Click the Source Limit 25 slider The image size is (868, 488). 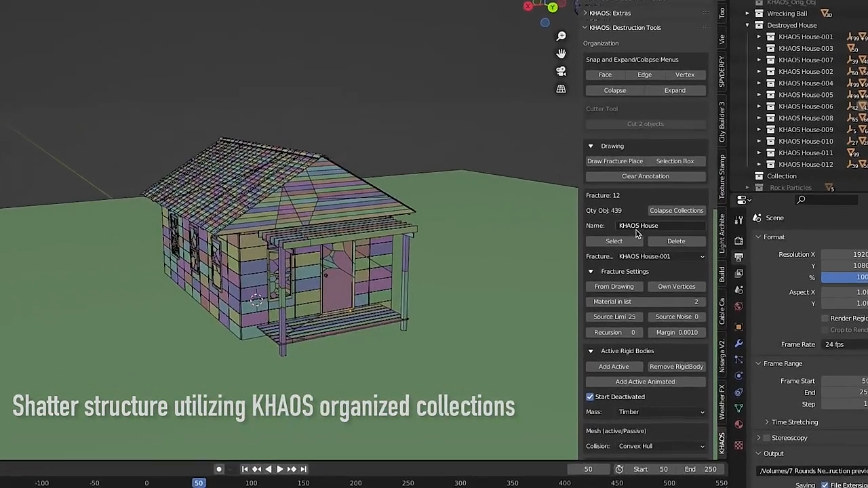pyautogui.click(x=614, y=317)
